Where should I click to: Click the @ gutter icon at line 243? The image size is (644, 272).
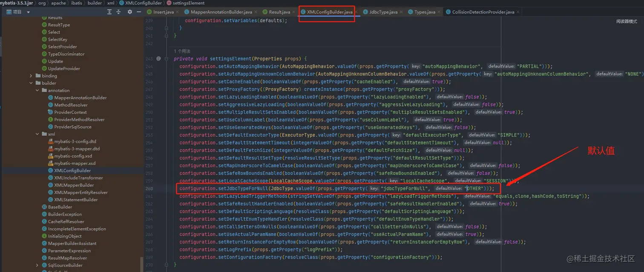point(158,59)
